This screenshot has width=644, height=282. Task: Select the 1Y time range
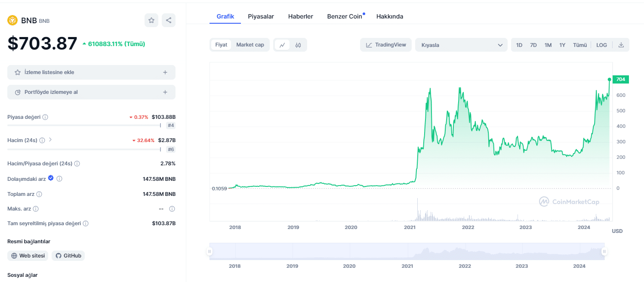point(562,45)
